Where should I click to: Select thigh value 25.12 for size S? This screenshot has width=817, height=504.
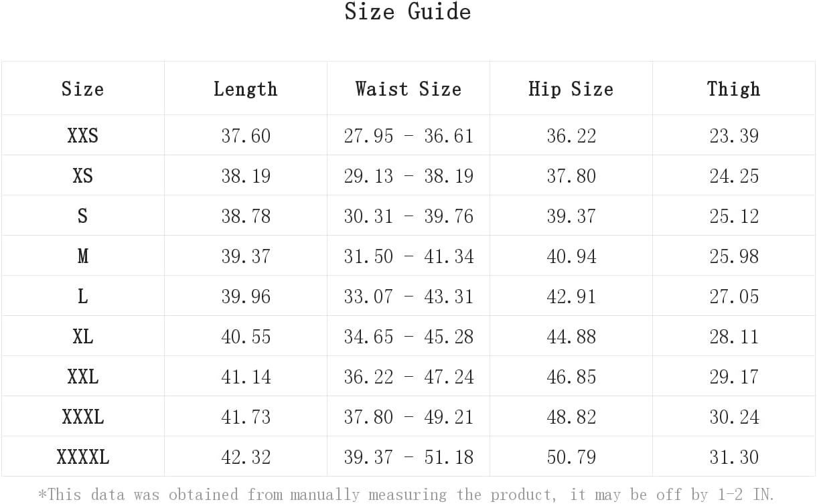[734, 216]
